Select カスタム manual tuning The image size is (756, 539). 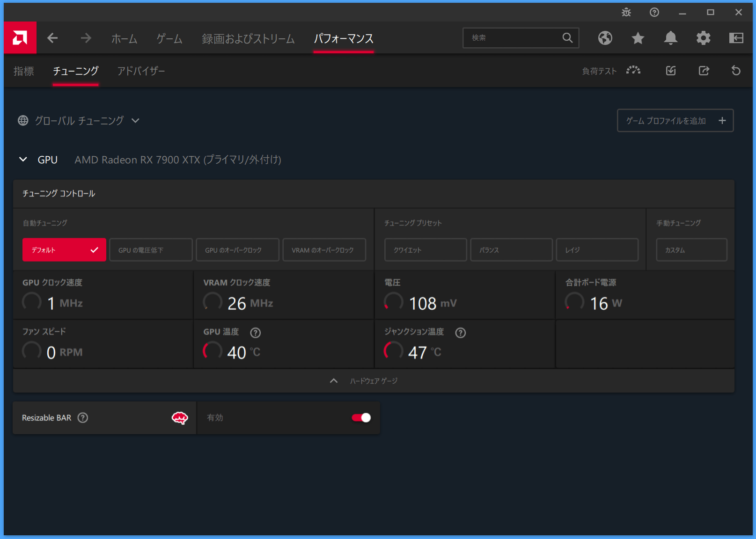click(x=691, y=250)
